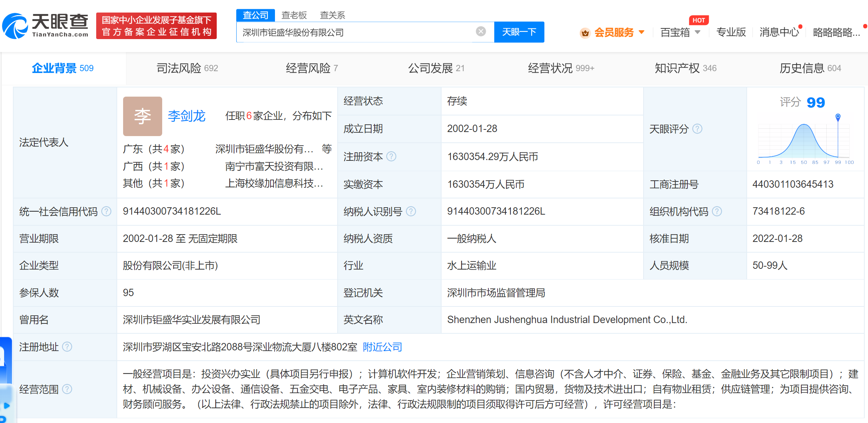Select paid-in capital 1630354万人民币
The image size is (868, 423).
[486, 184]
